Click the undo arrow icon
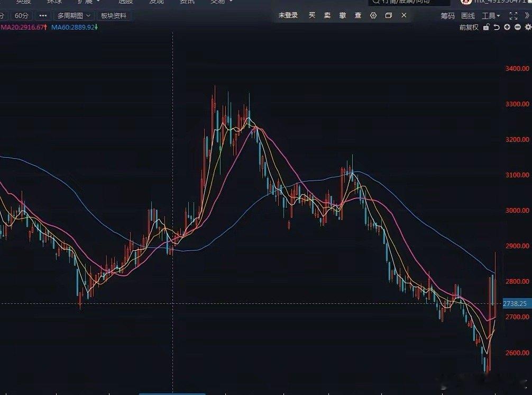532x395 pixels. click(497, 27)
